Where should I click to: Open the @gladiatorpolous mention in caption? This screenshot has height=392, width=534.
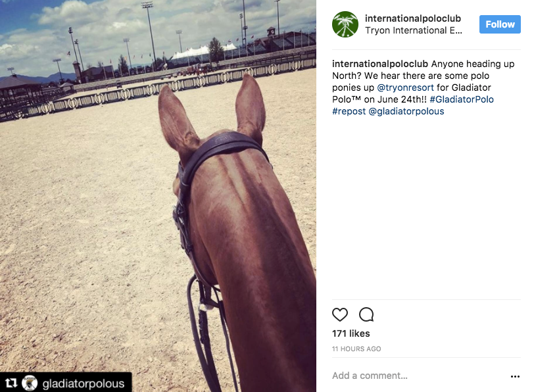click(406, 111)
